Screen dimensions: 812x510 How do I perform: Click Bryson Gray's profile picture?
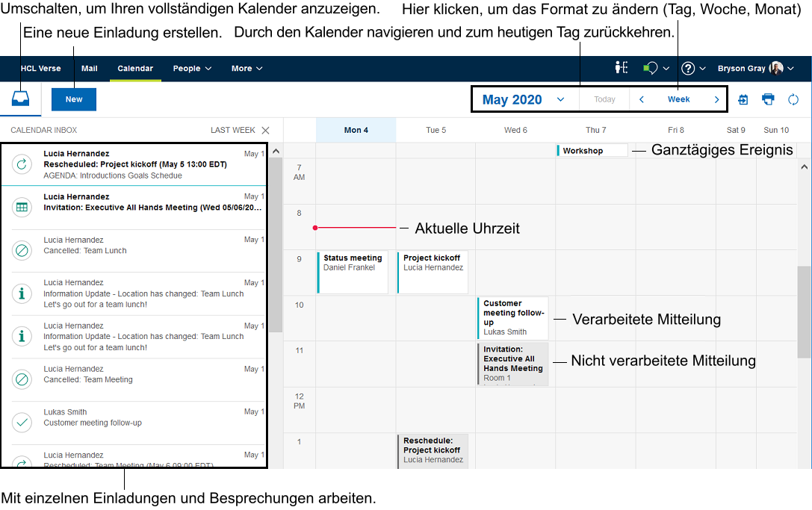pyautogui.click(x=775, y=68)
